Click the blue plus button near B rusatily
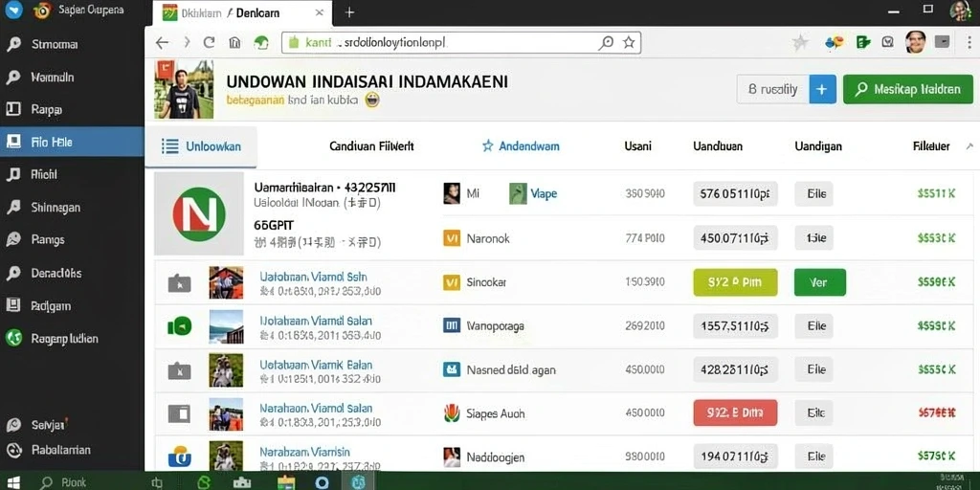Viewport: 980px width, 490px height. [822, 89]
